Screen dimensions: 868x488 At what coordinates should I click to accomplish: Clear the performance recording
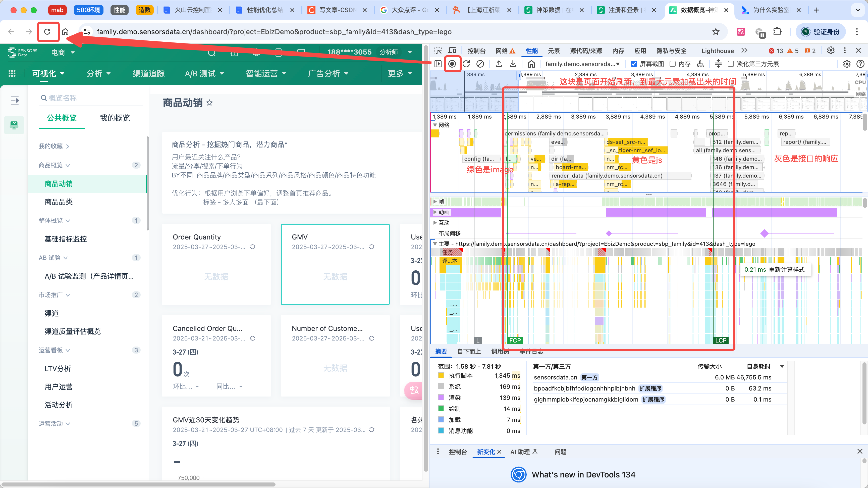point(480,64)
